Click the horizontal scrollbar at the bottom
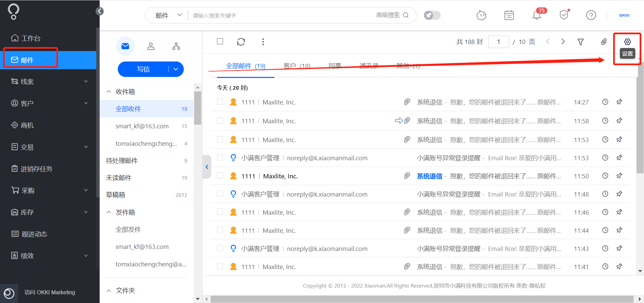Viewport: 644px width, 303px height. tap(422, 299)
